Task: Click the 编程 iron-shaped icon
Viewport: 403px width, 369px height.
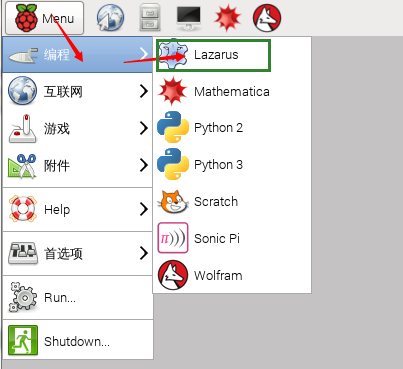Action: 23,55
